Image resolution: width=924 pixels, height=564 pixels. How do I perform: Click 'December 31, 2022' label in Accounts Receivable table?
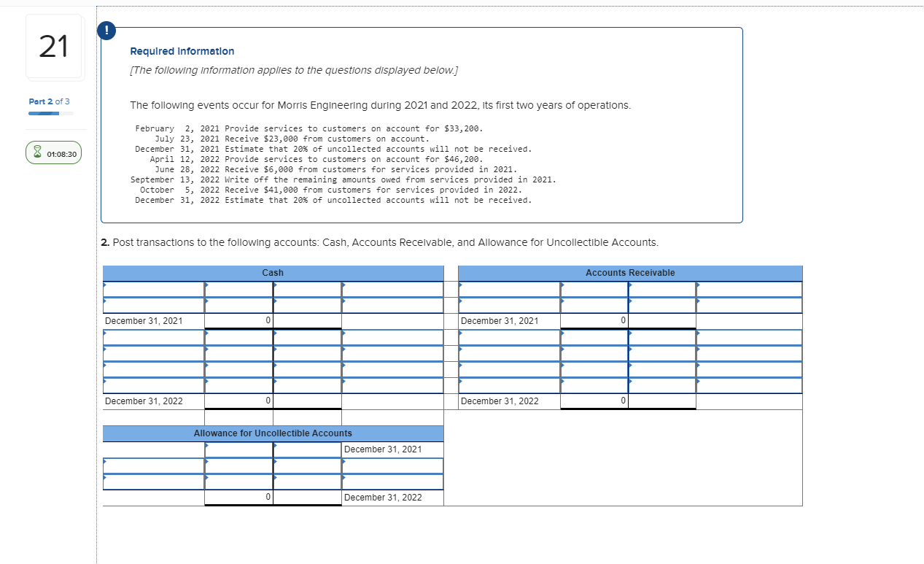(x=500, y=401)
